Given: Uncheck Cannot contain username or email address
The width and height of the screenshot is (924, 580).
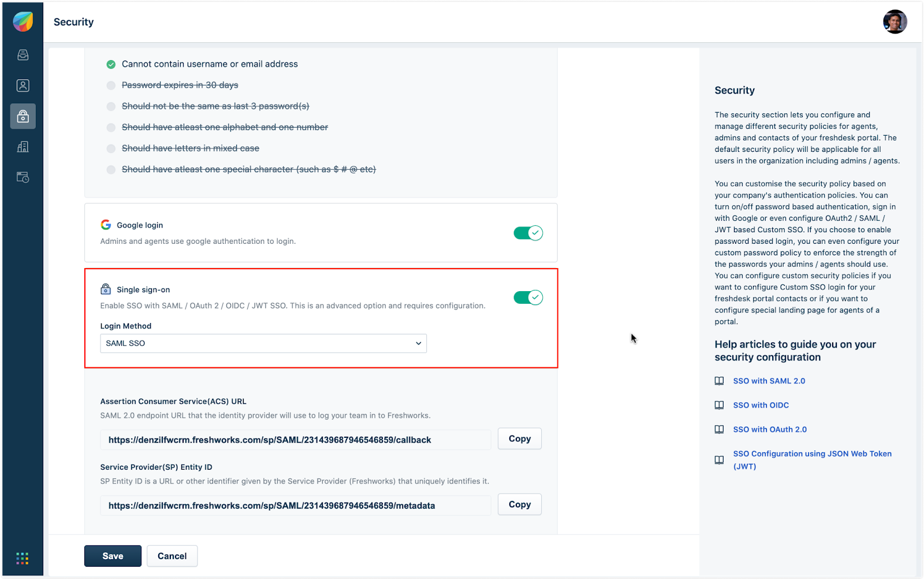Looking at the screenshot, I should (111, 64).
